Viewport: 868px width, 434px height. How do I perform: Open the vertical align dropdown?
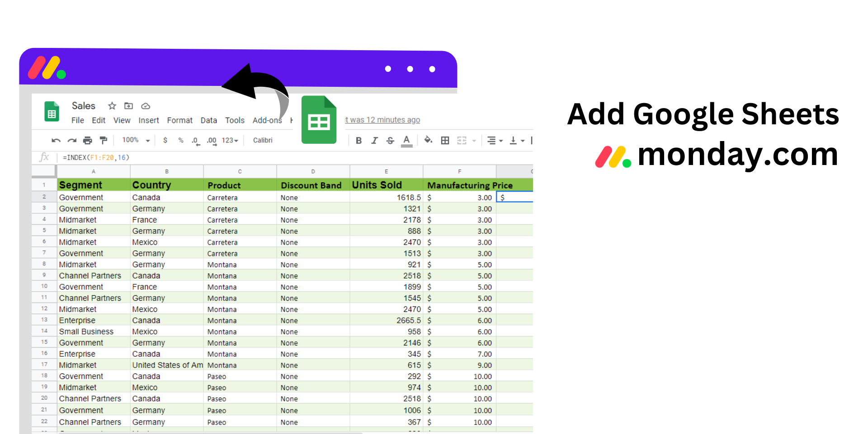click(x=517, y=141)
